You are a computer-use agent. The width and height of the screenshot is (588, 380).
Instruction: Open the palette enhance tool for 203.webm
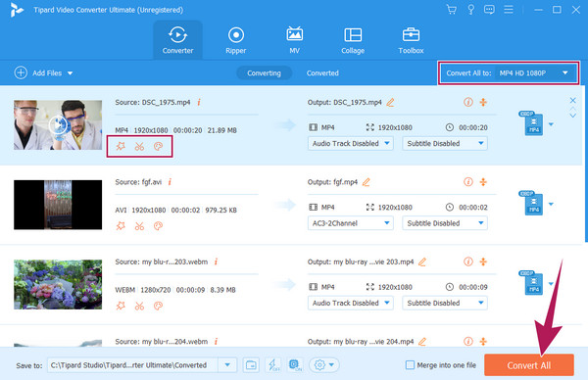click(x=158, y=306)
